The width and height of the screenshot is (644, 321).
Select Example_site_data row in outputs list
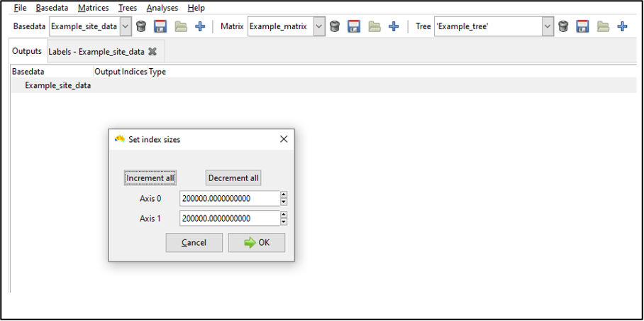(57, 85)
